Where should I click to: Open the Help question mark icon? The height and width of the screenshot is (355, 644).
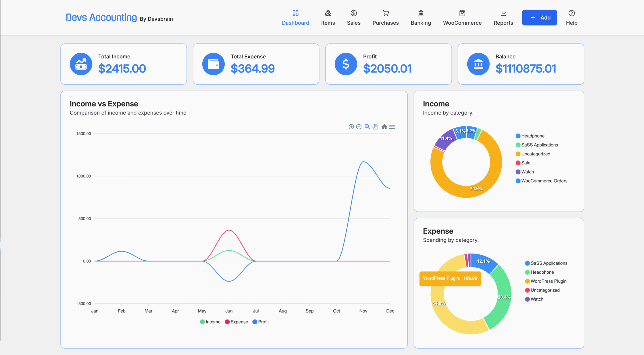point(572,13)
